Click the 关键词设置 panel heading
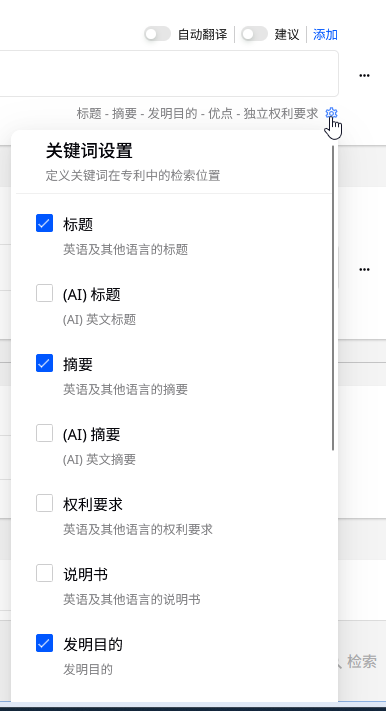The height and width of the screenshot is (711, 386). tap(89, 151)
